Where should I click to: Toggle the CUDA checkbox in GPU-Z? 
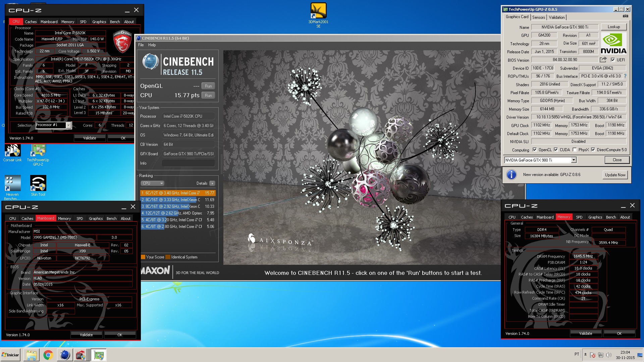pos(556,150)
